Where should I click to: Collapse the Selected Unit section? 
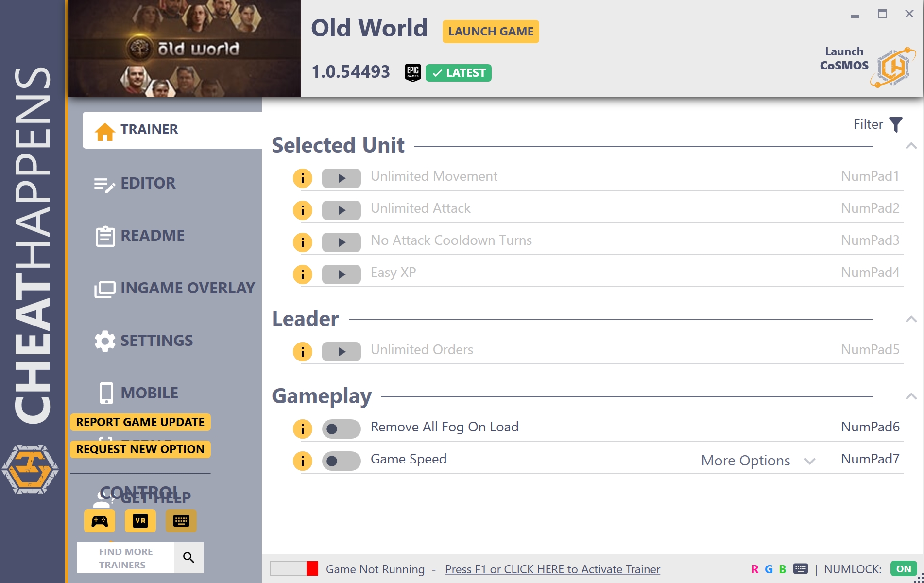coord(911,146)
